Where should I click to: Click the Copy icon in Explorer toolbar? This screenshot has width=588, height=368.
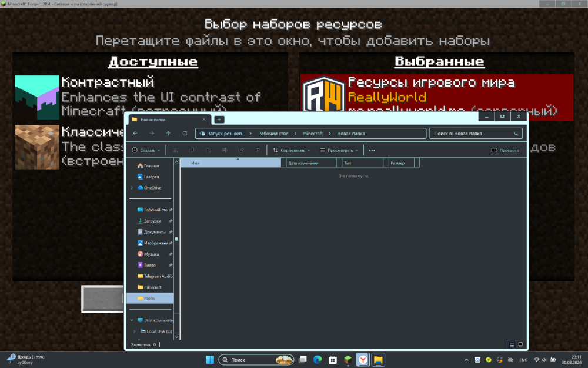point(191,150)
